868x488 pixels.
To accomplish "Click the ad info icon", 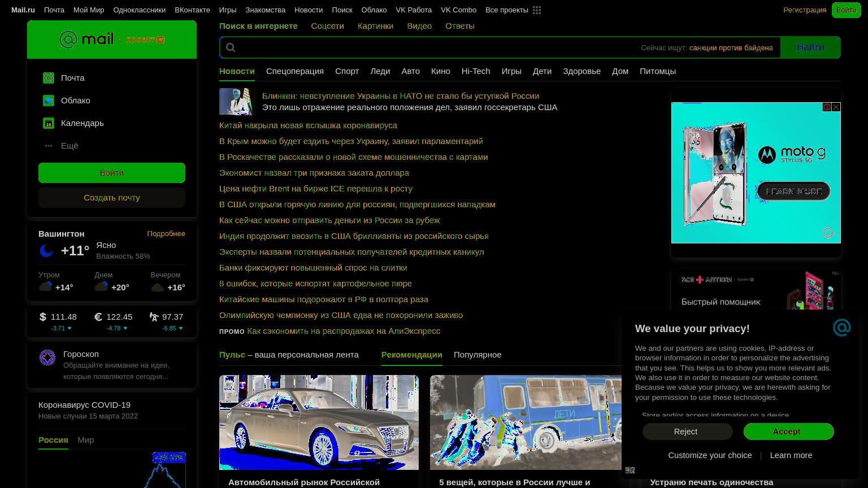I will 827,107.
